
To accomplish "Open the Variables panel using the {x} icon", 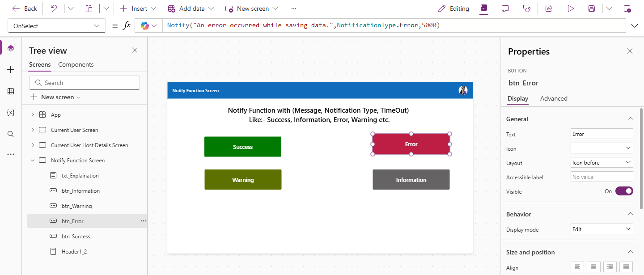I will click(11, 112).
